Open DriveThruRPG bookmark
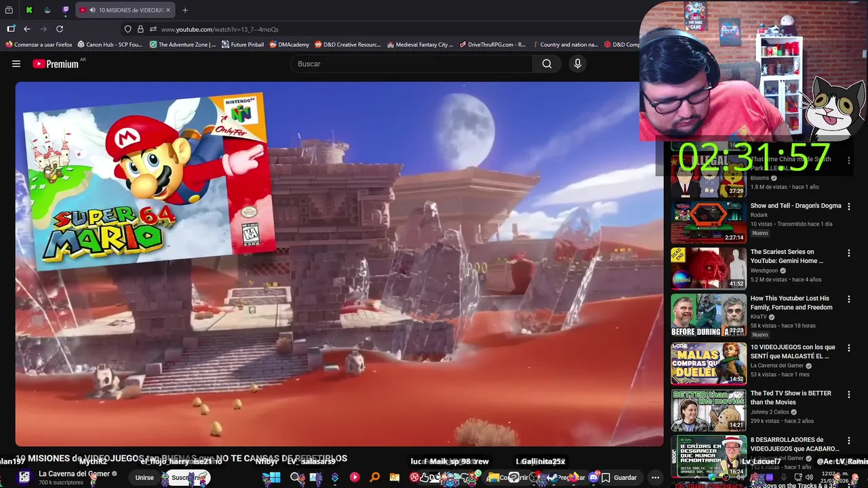The image size is (868, 488). pyautogui.click(x=492, y=45)
